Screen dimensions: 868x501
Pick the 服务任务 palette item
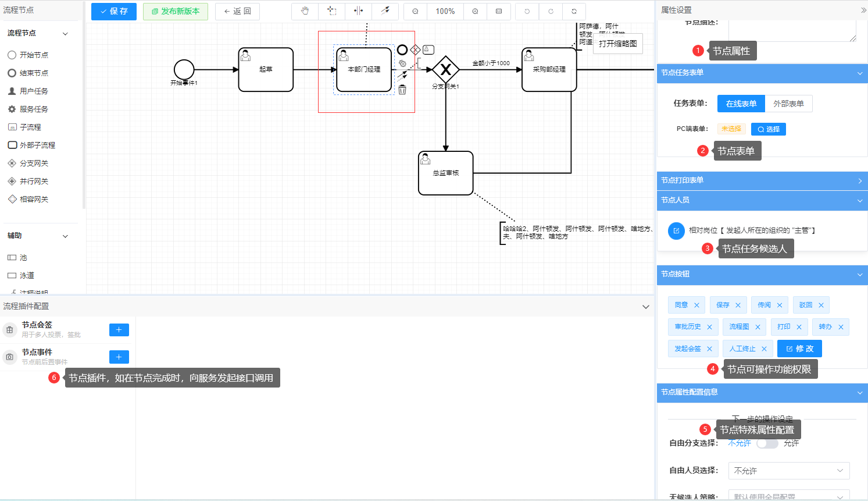pos(28,109)
